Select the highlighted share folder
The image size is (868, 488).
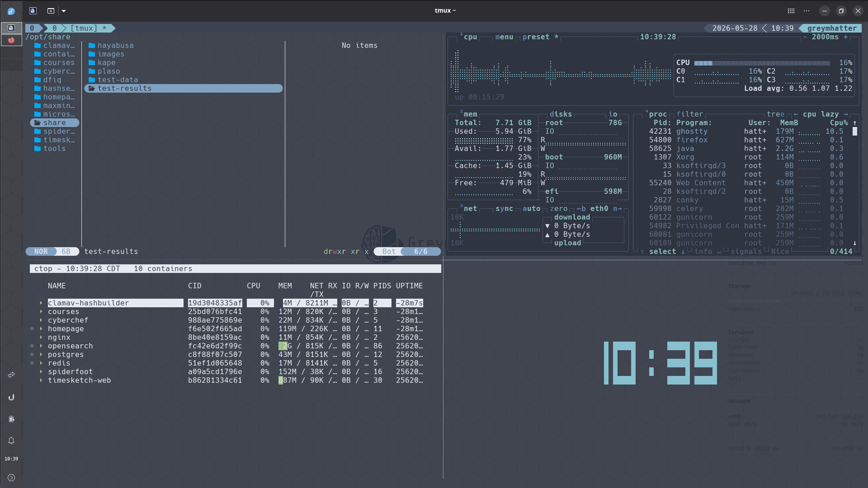coord(55,122)
